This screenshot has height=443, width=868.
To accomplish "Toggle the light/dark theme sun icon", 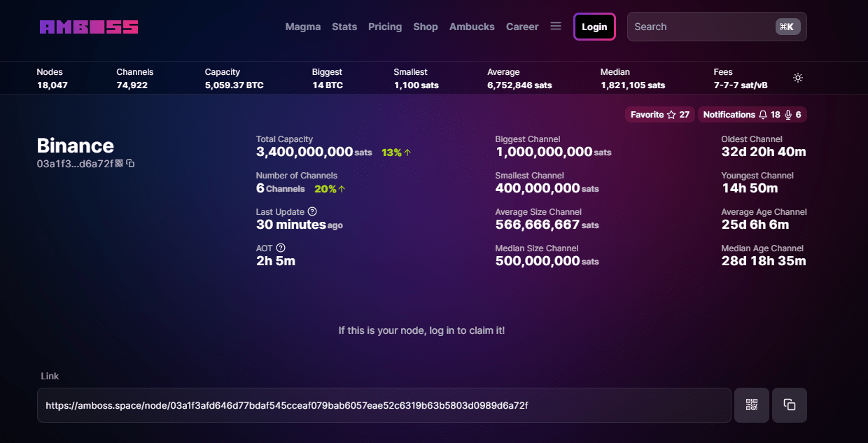I will coord(798,78).
